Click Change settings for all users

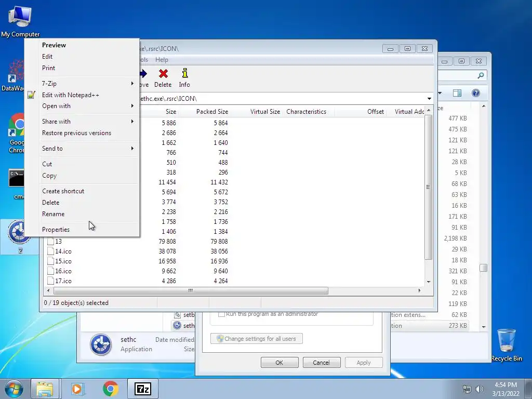click(257, 339)
